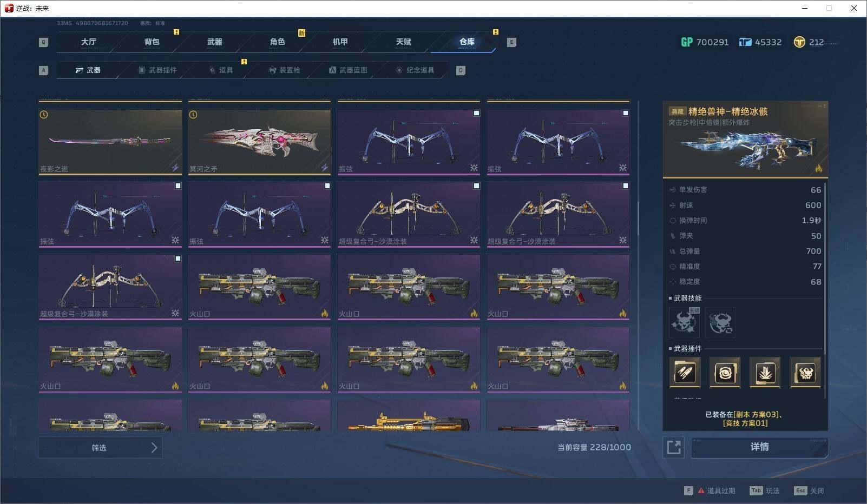The height and width of the screenshot is (504, 867).
Task: Click the active (主动) weapon skill skull icon
Action: [x=684, y=322]
